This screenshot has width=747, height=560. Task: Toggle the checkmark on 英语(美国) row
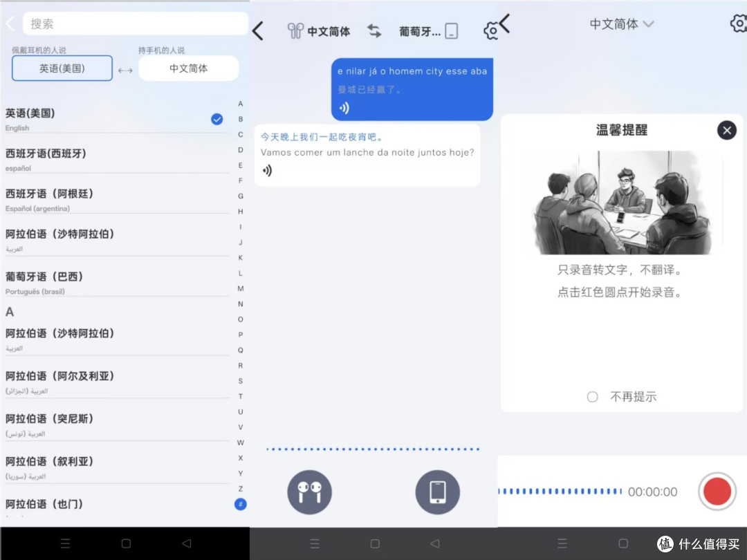[x=216, y=119]
